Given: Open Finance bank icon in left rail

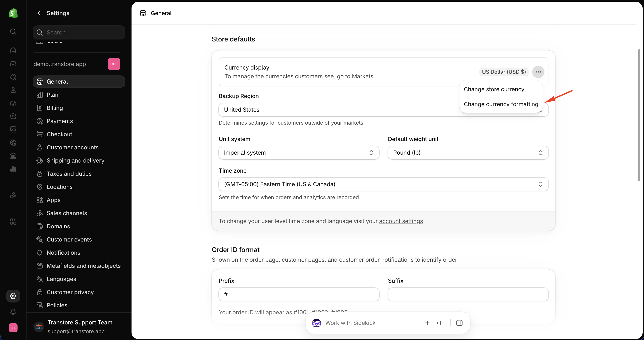Looking at the screenshot, I should (x=13, y=156).
